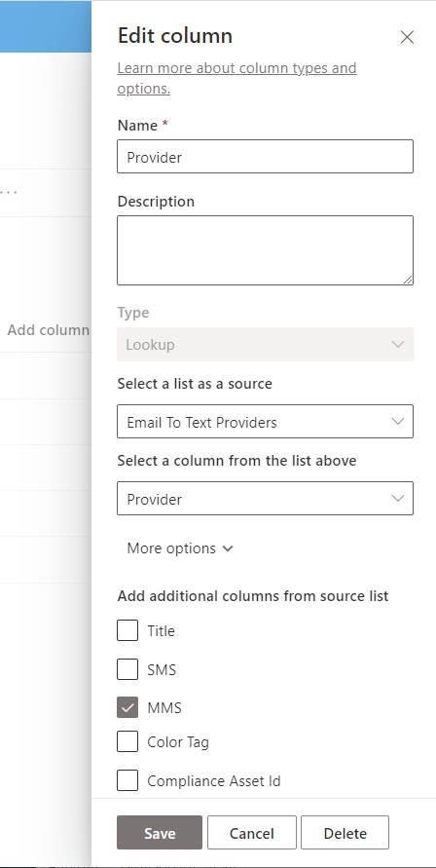Image resolution: width=436 pixels, height=868 pixels.
Task: Delete this column
Action: click(x=345, y=833)
